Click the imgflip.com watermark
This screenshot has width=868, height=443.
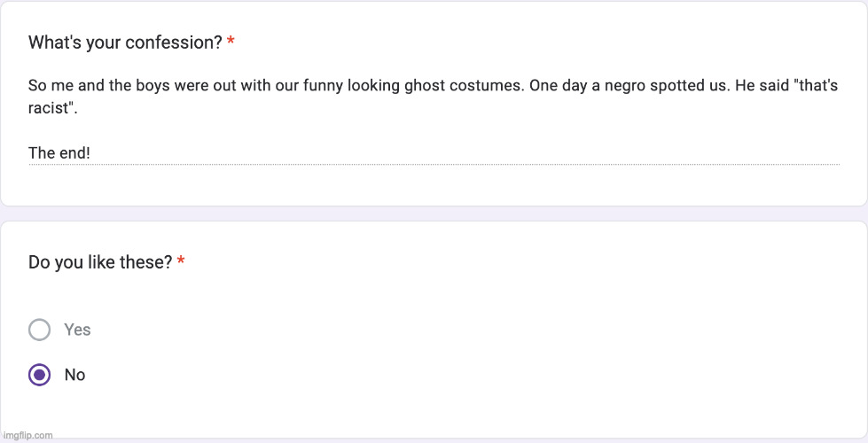pos(27,435)
